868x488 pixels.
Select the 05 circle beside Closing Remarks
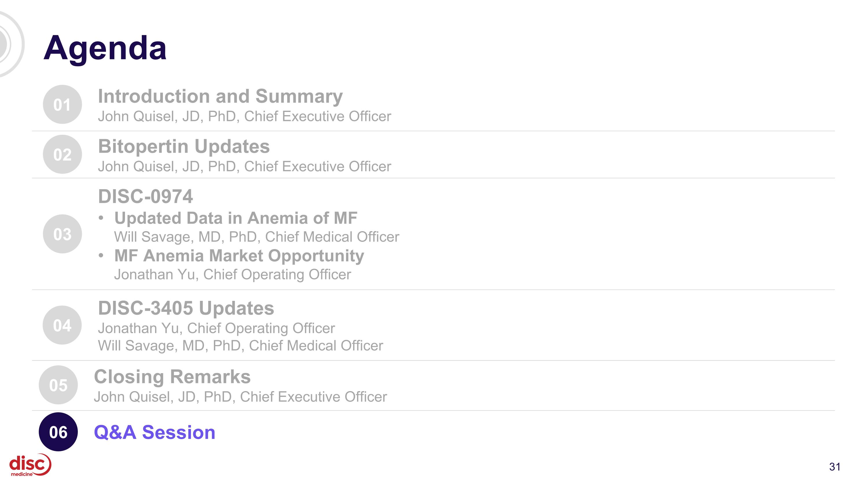pos(58,385)
